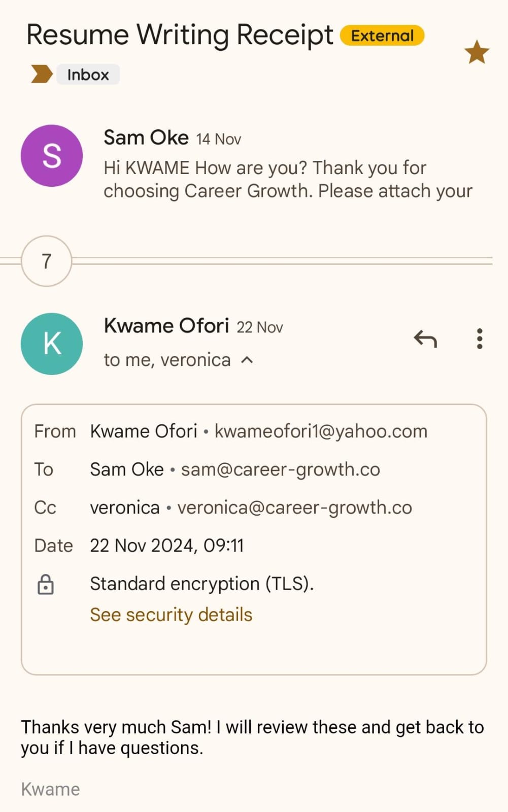Tap the Kwame signature text
Viewport: 508px width, 812px height.
[50, 789]
